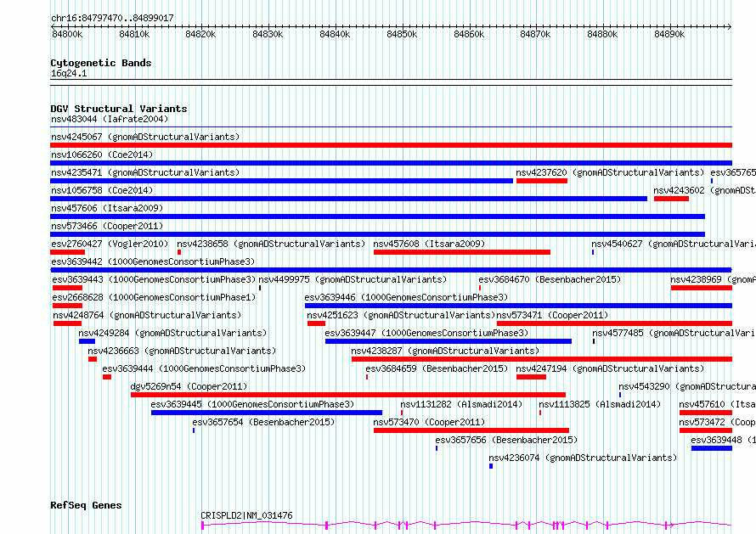The width and height of the screenshot is (756, 534).
Task: Select the nsv4499975 variant label
Action: 353,279
